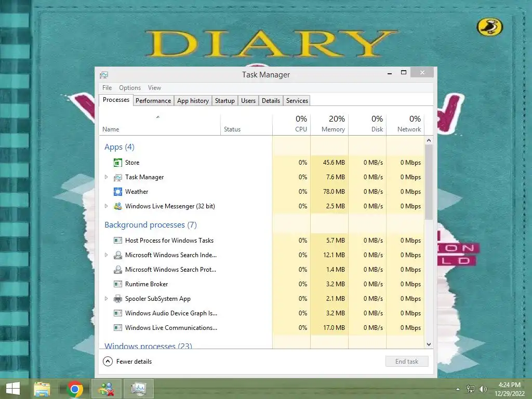532x399 pixels.
Task: Switch to the Startup tab
Action: coord(224,101)
